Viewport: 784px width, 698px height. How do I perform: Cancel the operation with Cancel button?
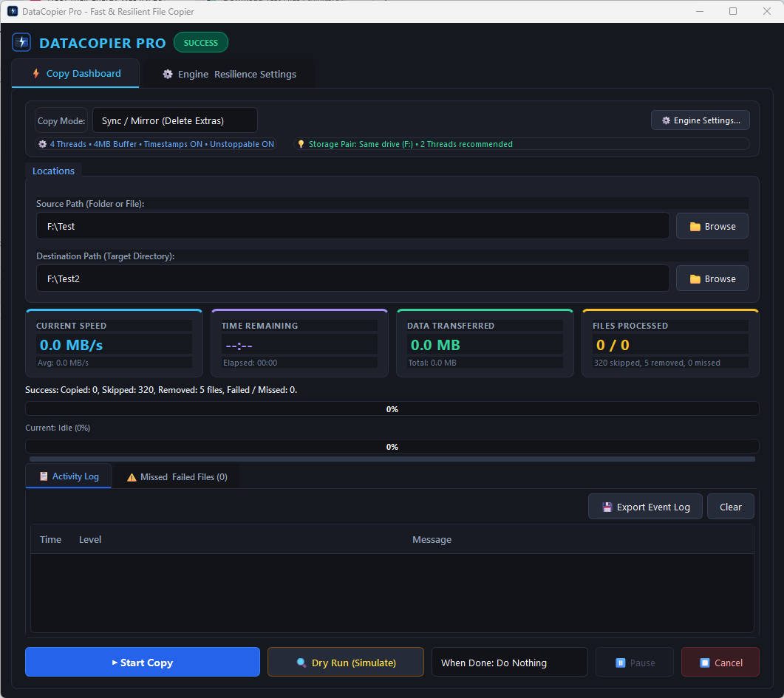click(x=720, y=662)
